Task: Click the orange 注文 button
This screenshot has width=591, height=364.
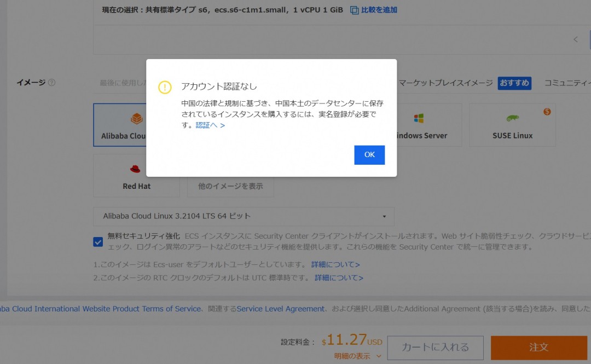Action: [x=539, y=348]
